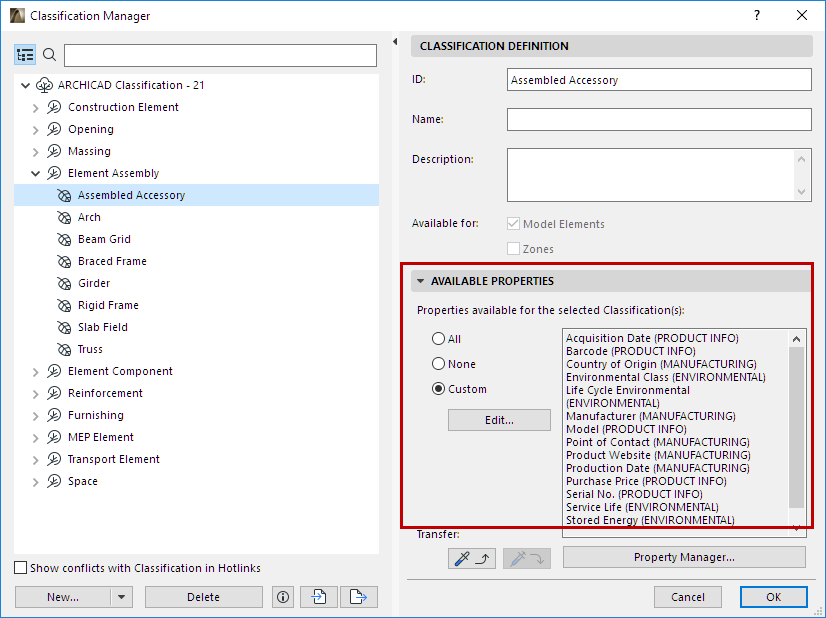Image resolution: width=826 pixels, height=618 pixels.
Task: Select the None radio button
Action: [x=438, y=364]
